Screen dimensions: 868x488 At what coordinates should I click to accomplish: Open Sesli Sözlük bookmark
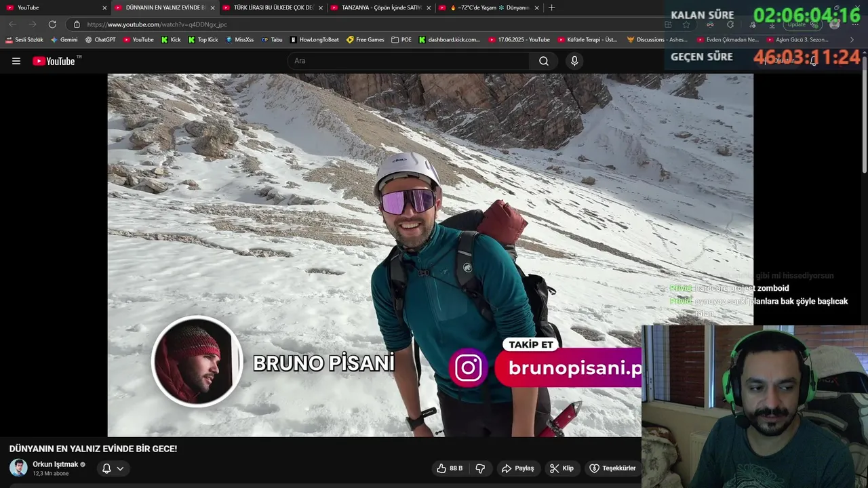[24, 40]
